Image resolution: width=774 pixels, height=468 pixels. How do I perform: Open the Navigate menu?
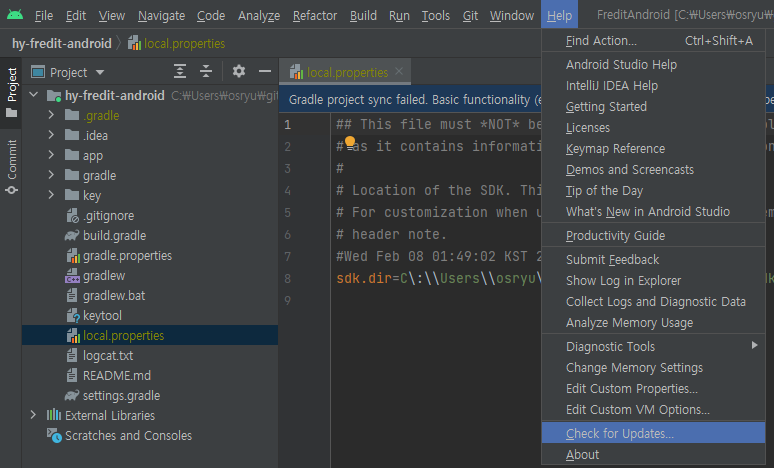pyautogui.click(x=161, y=16)
